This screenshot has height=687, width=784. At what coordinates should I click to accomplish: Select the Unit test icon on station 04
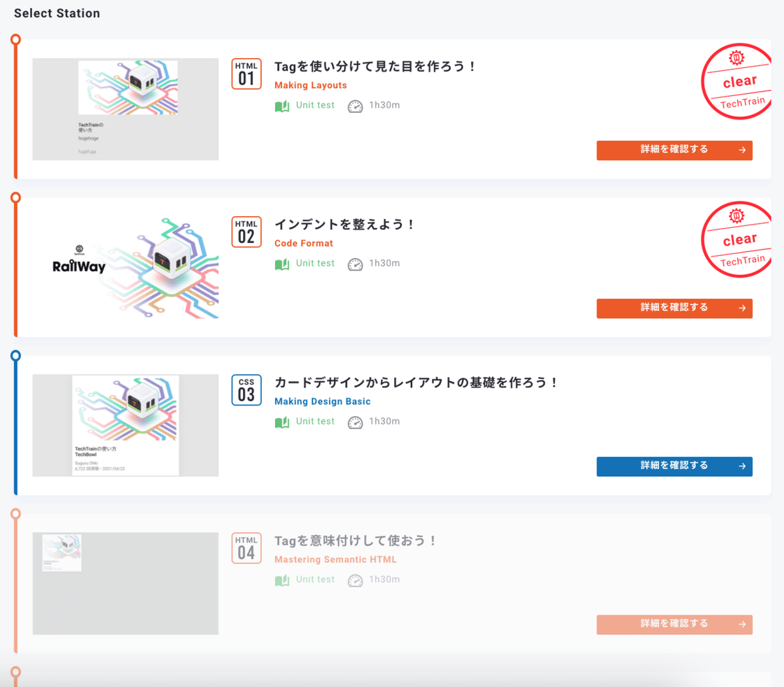tap(282, 579)
